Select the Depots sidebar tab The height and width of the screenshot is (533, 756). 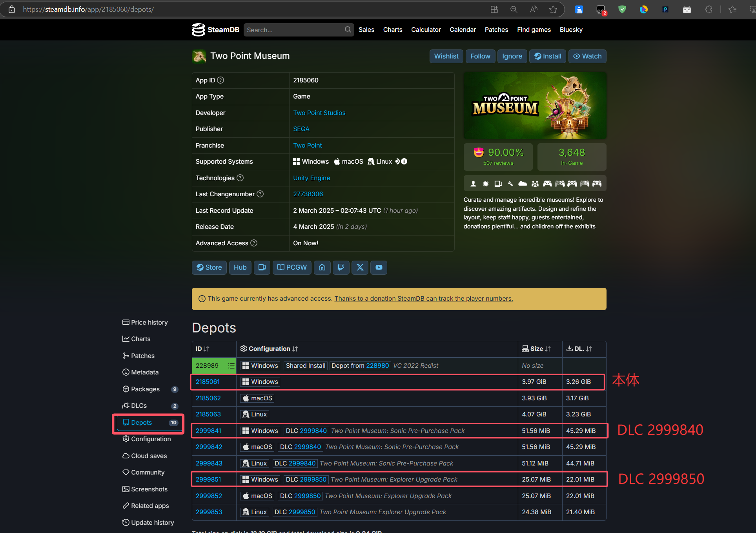tap(150, 422)
